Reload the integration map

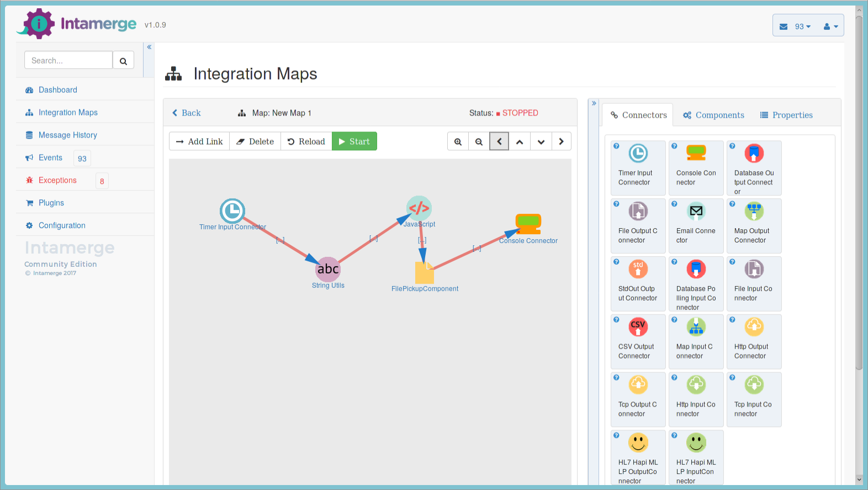pyautogui.click(x=306, y=141)
